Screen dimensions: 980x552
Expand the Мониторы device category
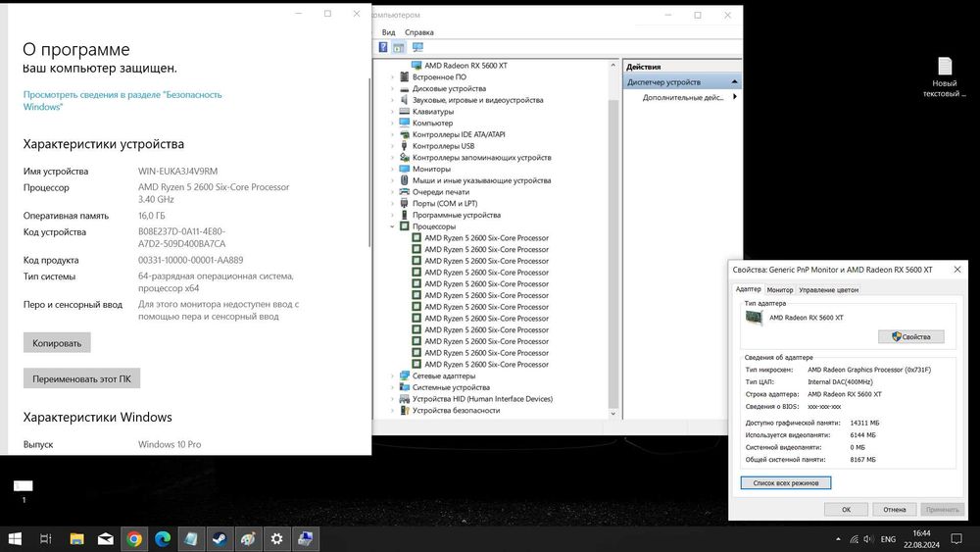[x=392, y=169]
